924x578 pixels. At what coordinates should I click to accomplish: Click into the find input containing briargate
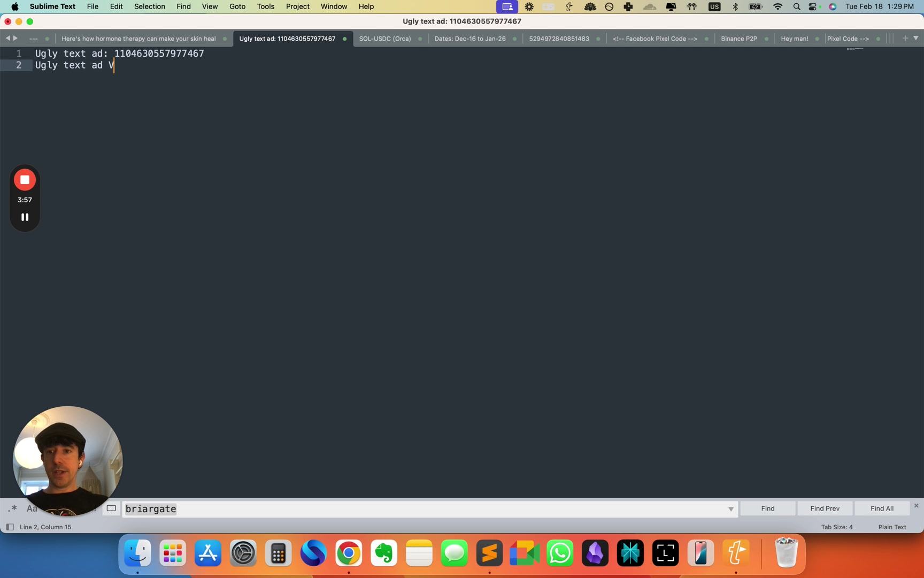(426, 509)
